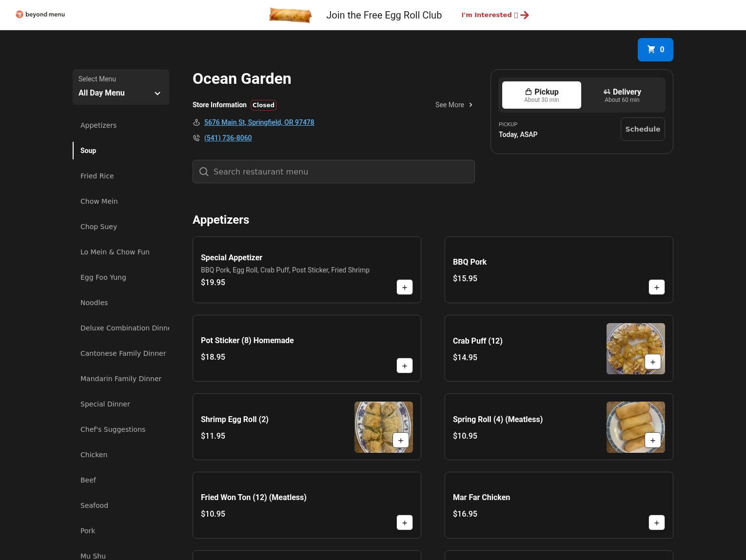Click I'm Interested in Egg Roll Club
Image resolution: width=746 pixels, height=560 pixels.
click(x=495, y=15)
